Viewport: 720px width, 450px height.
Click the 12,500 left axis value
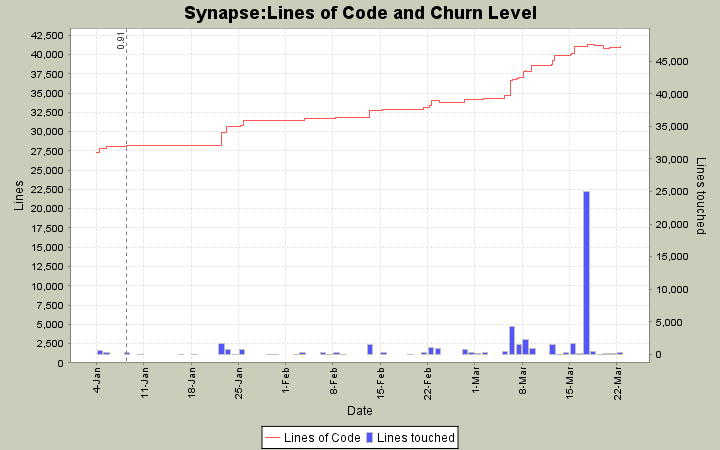pyautogui.click(x=47, y=267)
